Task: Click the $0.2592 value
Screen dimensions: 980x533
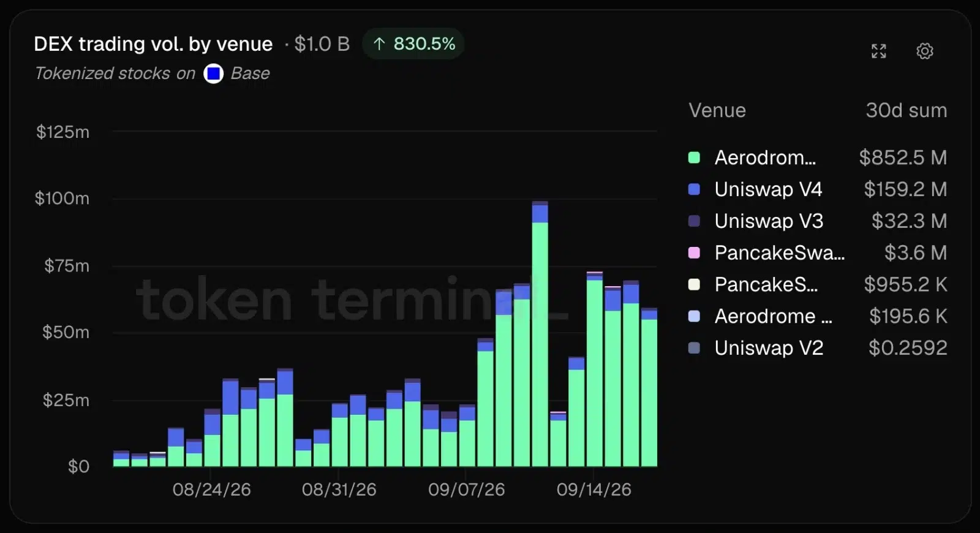Action: coord(908,348)
